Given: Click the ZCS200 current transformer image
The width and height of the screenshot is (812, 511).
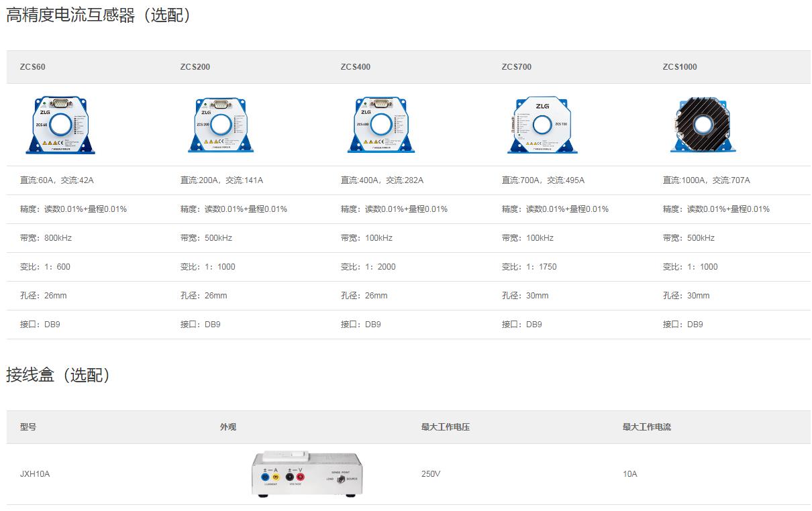Looking at the screenshot, I should click(x=221, y=125).
